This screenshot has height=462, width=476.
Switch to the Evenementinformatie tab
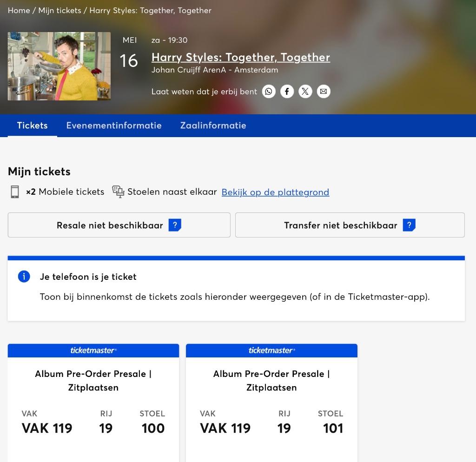click(114, 125)
